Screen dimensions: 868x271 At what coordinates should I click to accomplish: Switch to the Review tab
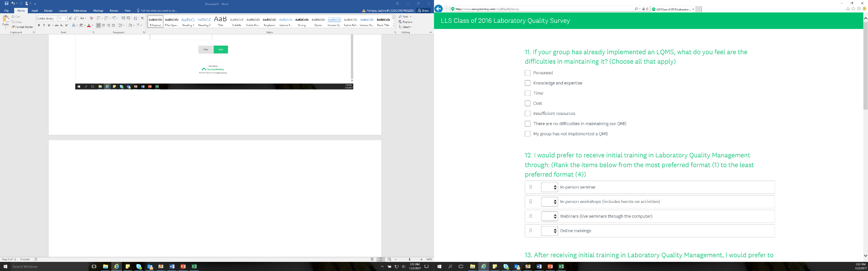click(114, 10)
